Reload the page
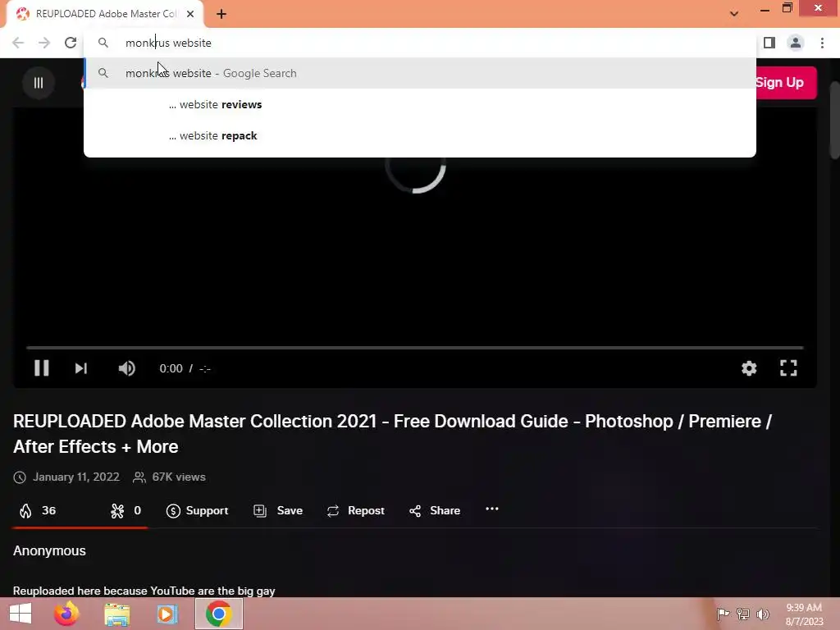Screen dimensions: 840x630 pyautogui.click(x=71, y=43)
